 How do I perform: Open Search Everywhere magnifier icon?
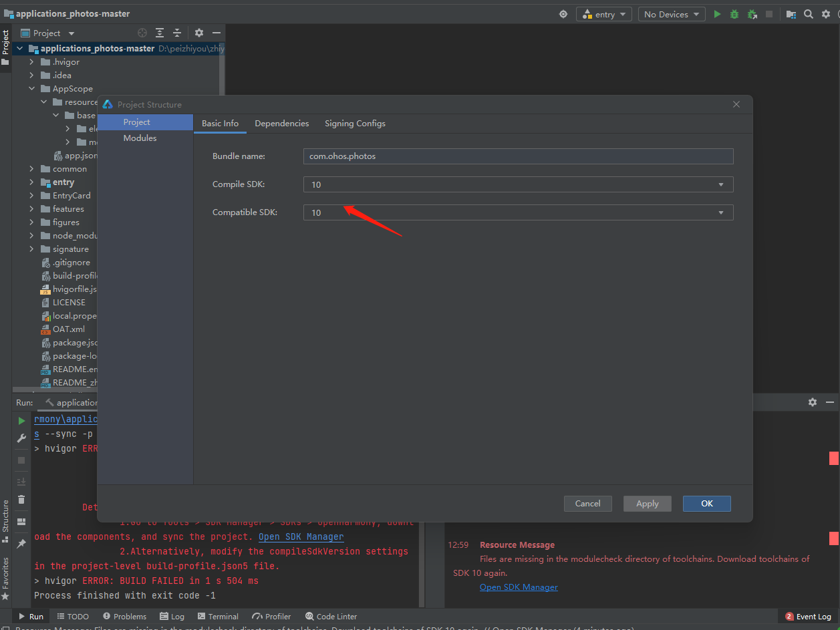pos(809,14)
